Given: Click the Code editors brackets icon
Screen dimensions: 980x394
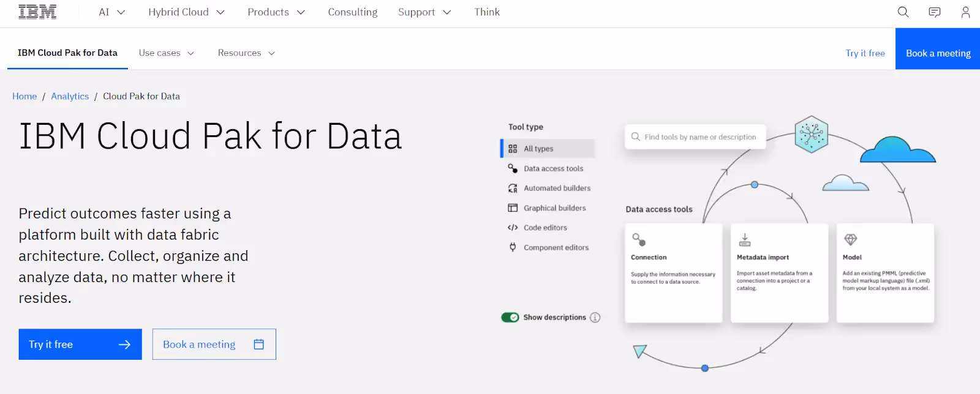Looking at the screenshot, I should point(513,228).
